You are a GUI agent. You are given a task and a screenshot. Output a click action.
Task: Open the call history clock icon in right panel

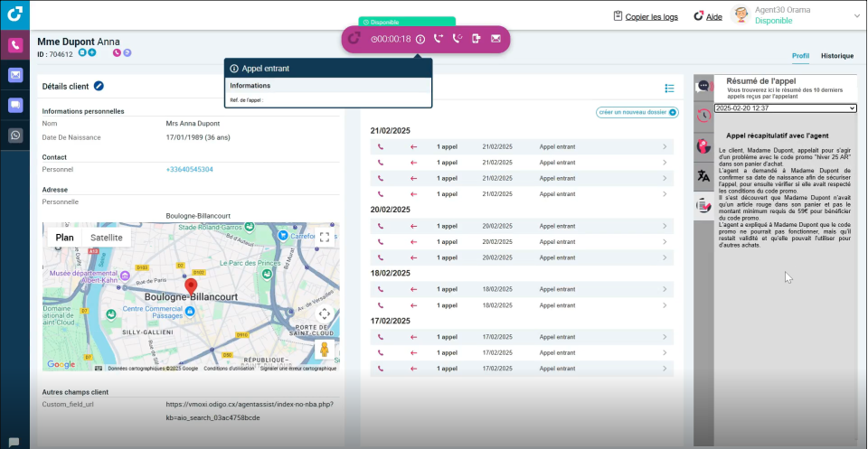pos(703,116)
